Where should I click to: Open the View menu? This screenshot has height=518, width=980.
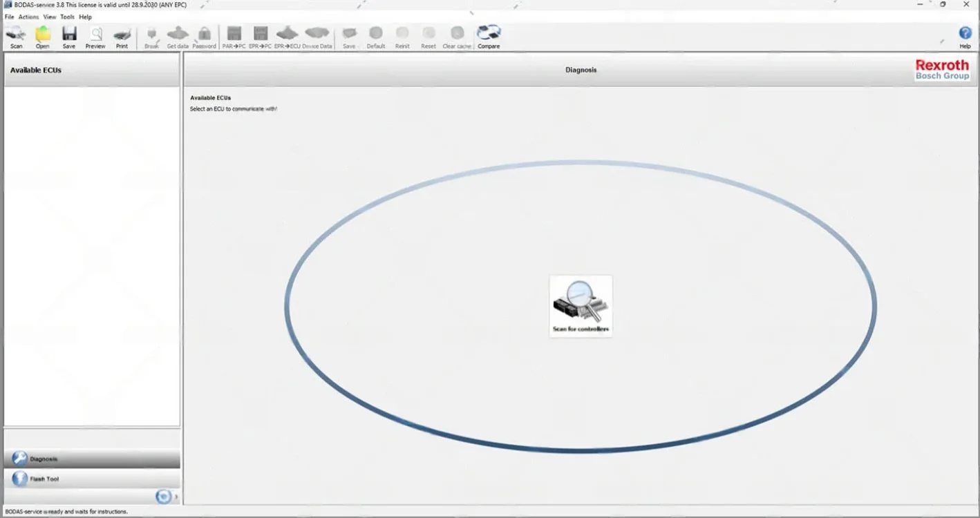point(49,17)
